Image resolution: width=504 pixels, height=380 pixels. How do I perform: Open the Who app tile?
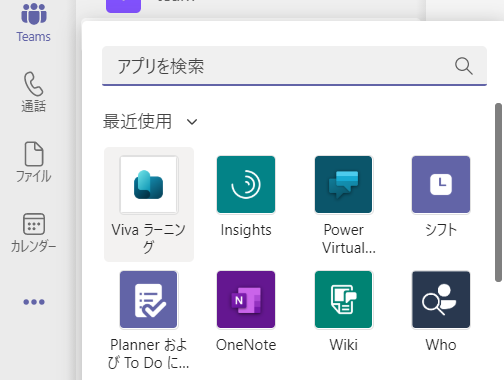pyautogui.click(x=441, y=312)
